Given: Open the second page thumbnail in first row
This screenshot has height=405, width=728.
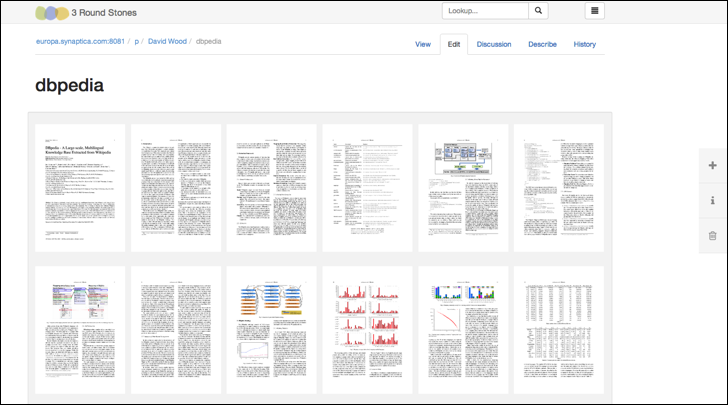Looking at the screenshot, I should [176, 188].
